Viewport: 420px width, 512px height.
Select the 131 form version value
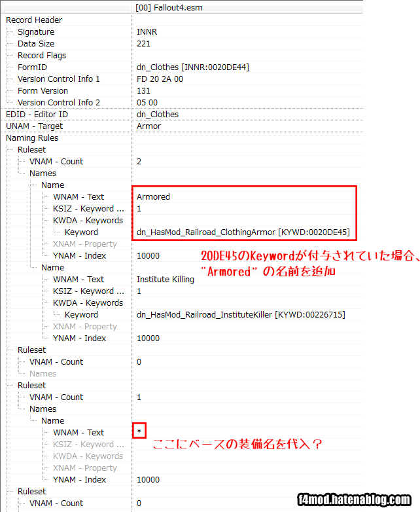coord(143,90)
